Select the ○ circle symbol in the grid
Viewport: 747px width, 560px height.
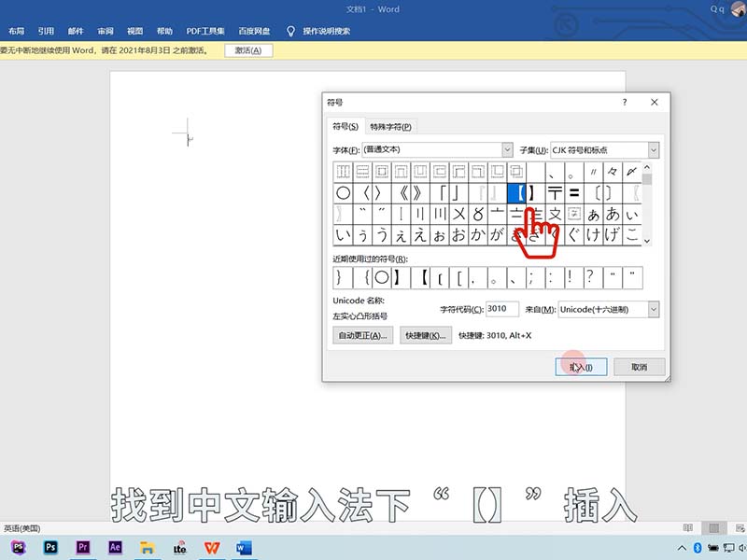343,193
